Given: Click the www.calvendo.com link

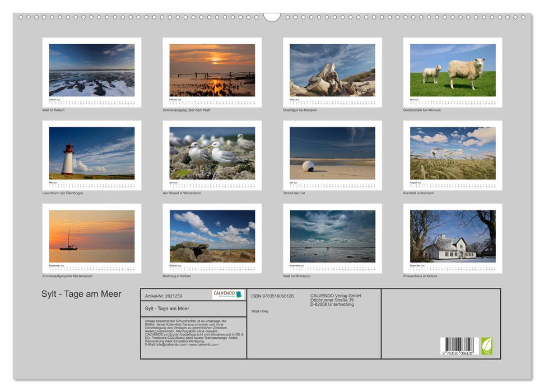Looking at the screenshot, I should (x=203, y=344).
